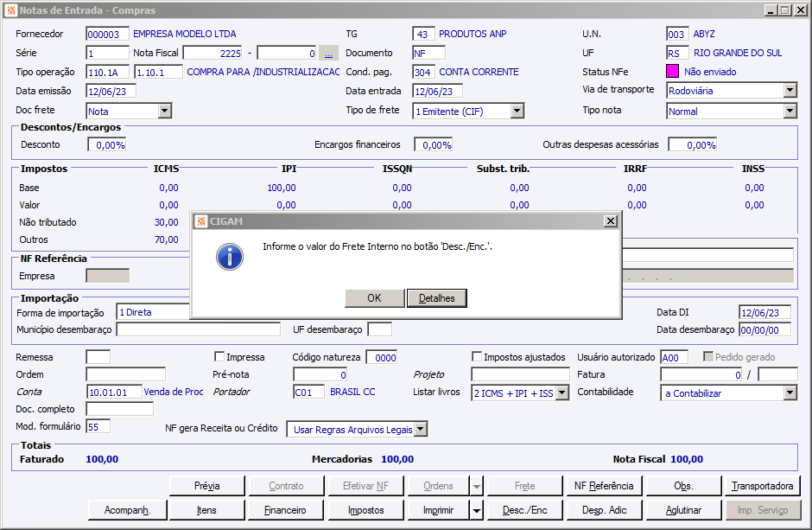Click the Ordem input field
This screenshot has width=812, height=530.
click(126, 374)
